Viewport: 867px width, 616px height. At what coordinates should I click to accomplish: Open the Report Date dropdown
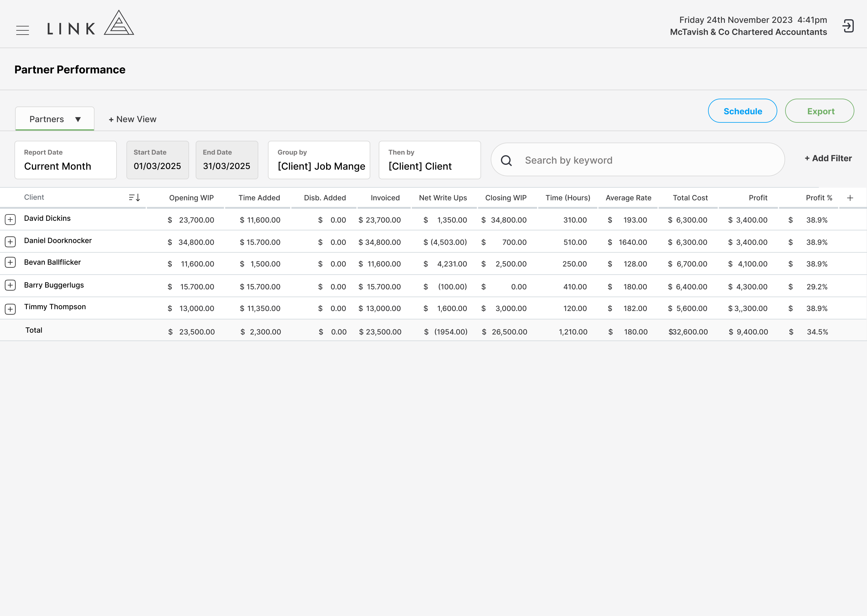tap(66, 160)
